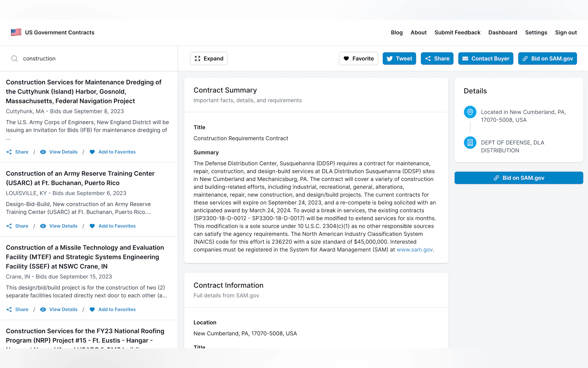Open the www.sam.gov link in summary
588x368 pixels.
click(x=414, y=250)
